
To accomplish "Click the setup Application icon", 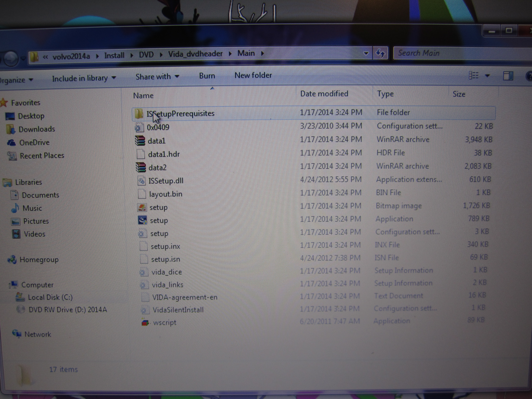I will point(142,220).
